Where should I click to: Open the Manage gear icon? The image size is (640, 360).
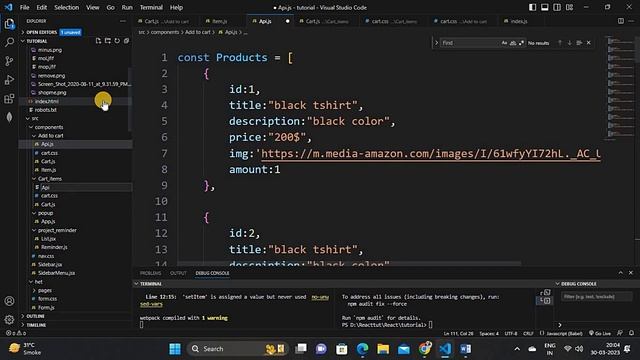[9, 320]
